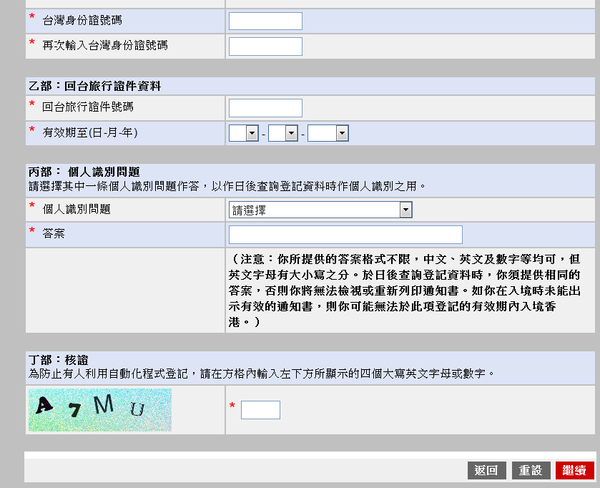Open the 個人識別問題 請選擇 dropdown
Image resolution: width=600 pixels, height=488 pixels.
[x=321, y=210]
